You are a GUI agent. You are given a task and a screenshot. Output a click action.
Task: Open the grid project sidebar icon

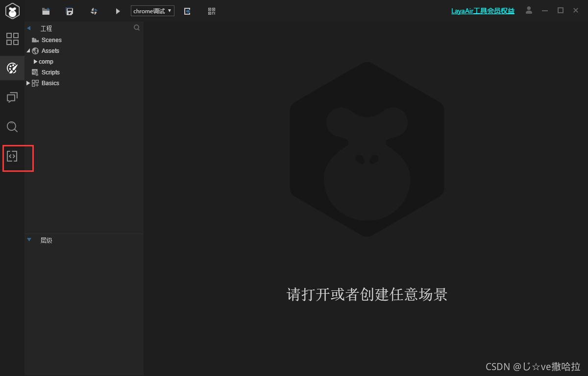12,39
